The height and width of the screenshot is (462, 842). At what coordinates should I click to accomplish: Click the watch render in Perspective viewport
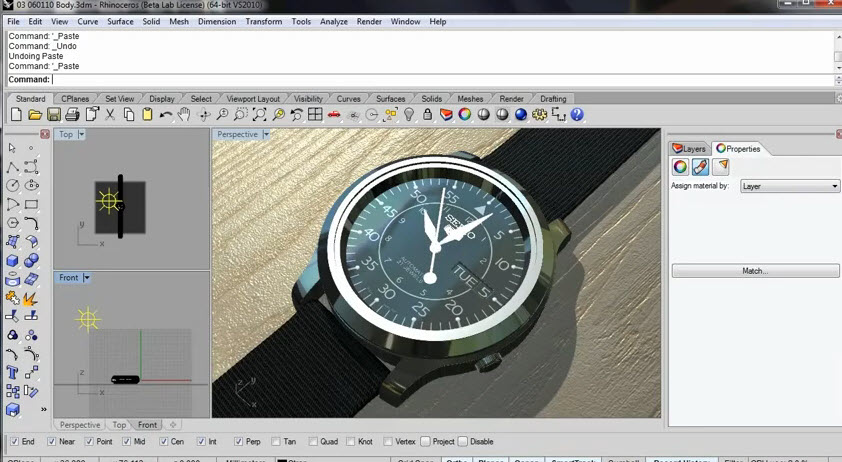[436, 272]
